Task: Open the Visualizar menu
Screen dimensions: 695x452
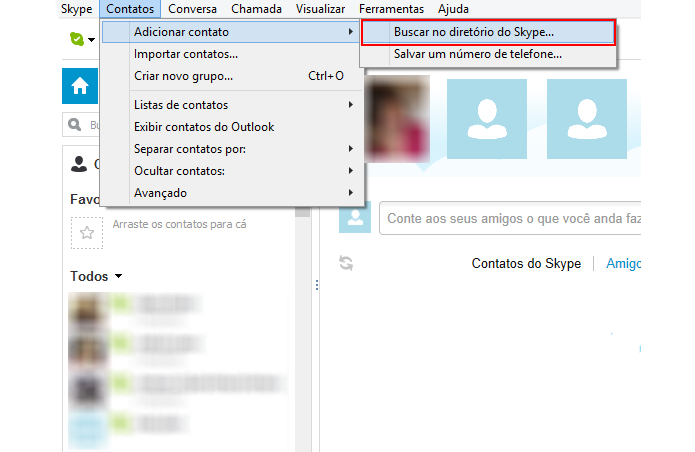Action: pos(320,9)
